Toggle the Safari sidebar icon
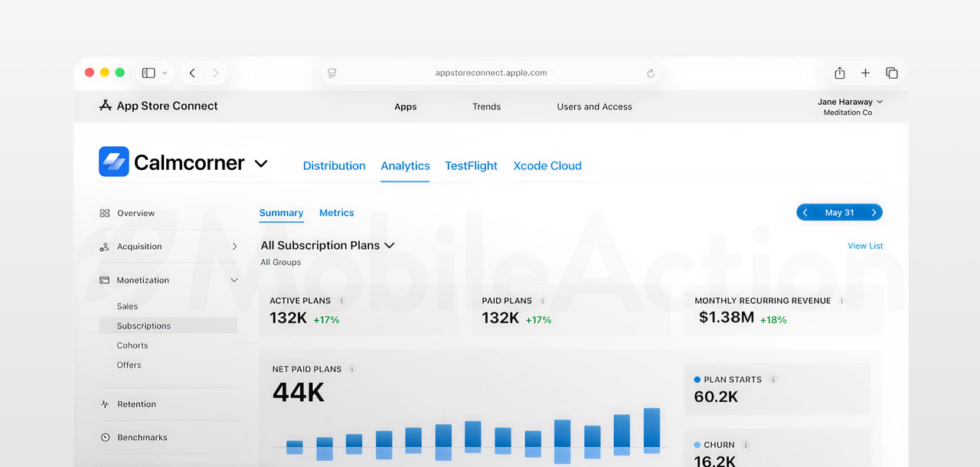Image resolution: width=980 pixels, height=467 pixels. pyautogui.click(x=149, y=73)
